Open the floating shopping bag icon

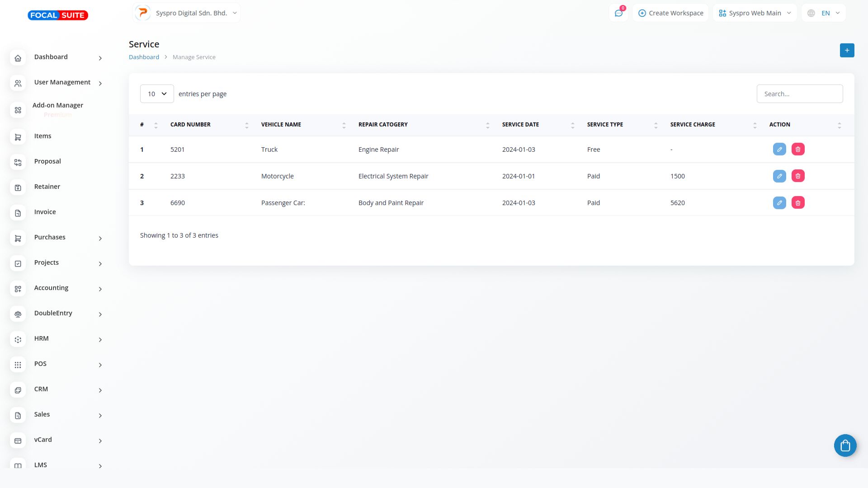coord(845,446)
